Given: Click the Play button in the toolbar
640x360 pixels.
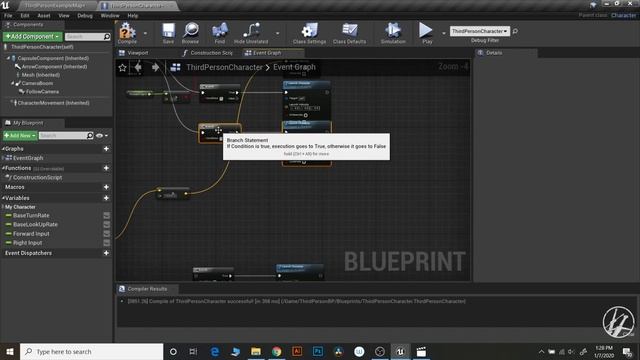Looking at the screenshot, I should [x=426, y=33].
